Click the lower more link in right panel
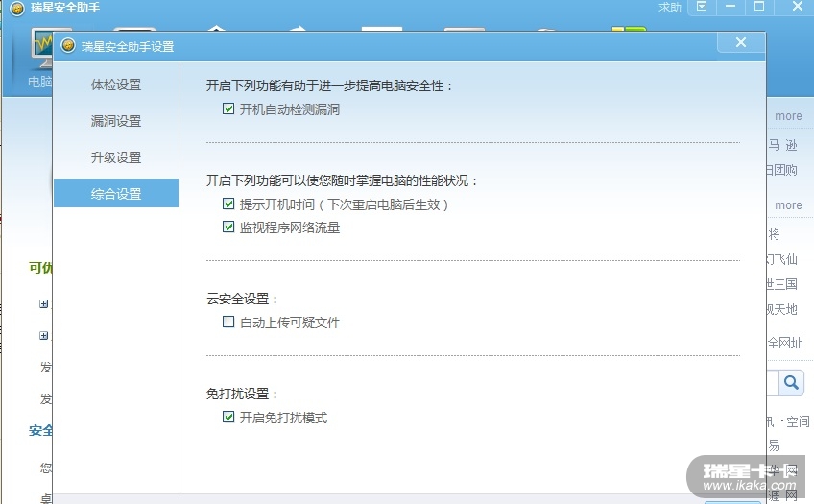 coord(788,205)
